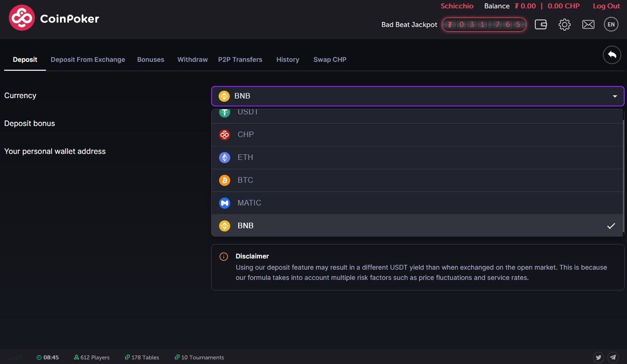Select ETH from currency list
The image size is (627, 364).
417,158
